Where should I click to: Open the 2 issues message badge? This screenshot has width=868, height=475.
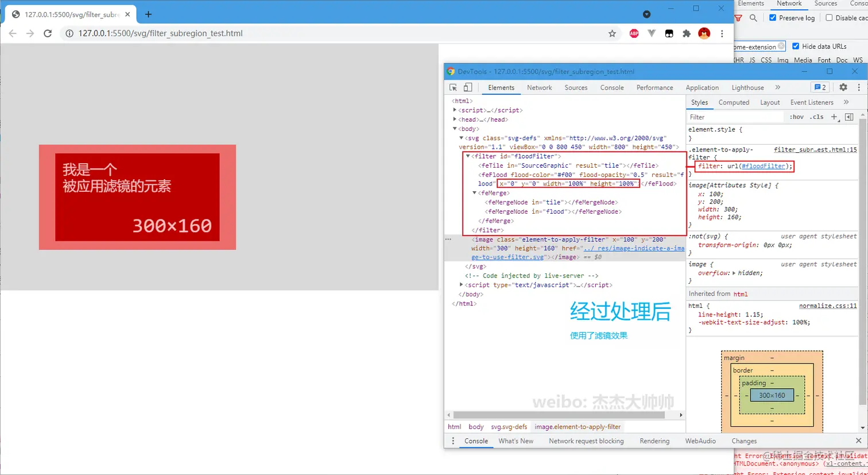point(820,87)
